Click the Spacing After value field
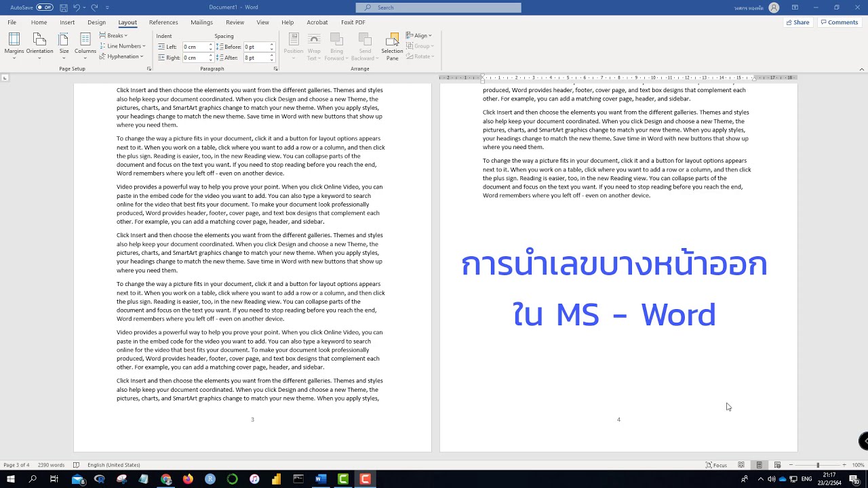Viewport: 868px width, 488px height. tap(256, 58)
